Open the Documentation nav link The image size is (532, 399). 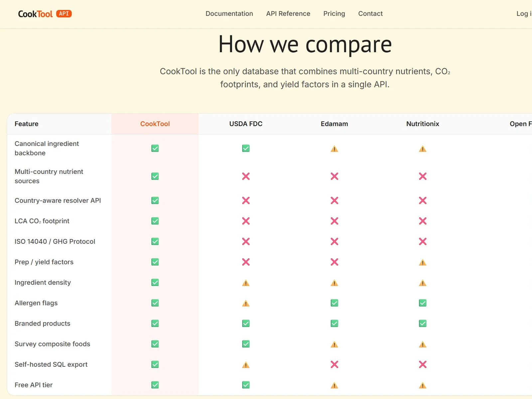229,14
